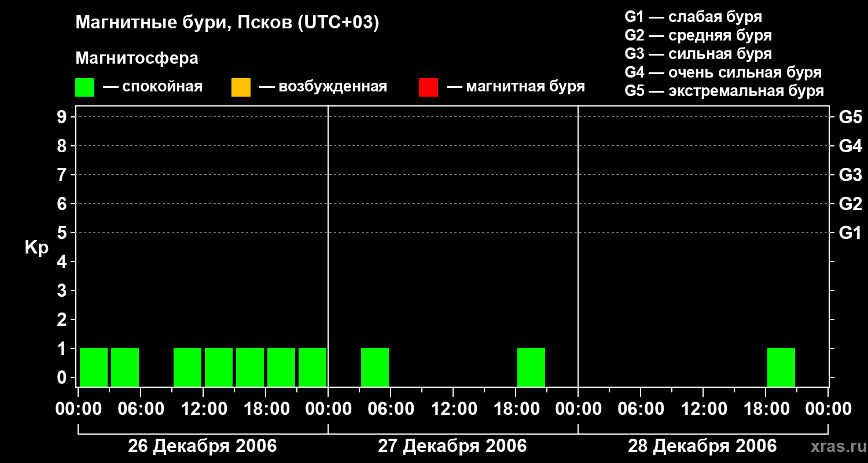Click the 'G1' label on right axis
The image size is (868, 463).
click(x=851, y=233)
